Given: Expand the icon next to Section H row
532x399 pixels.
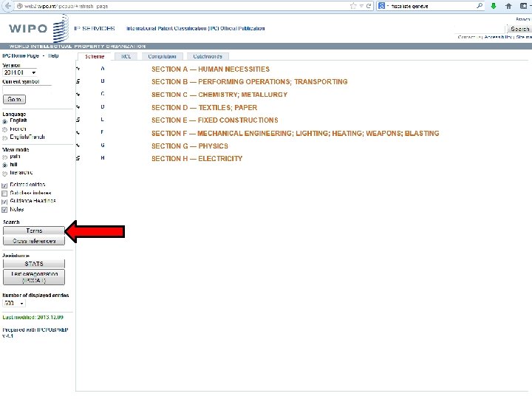Looking at the screenshot, I should coord(78,158).
